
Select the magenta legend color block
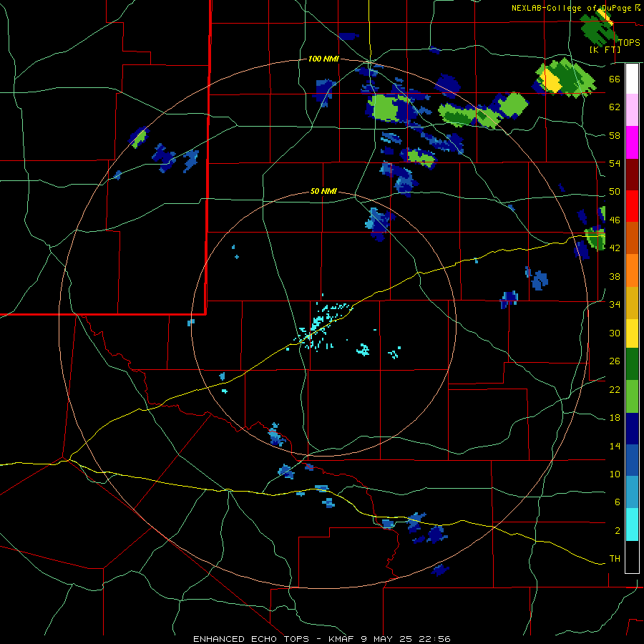click(x=632, y=142)
